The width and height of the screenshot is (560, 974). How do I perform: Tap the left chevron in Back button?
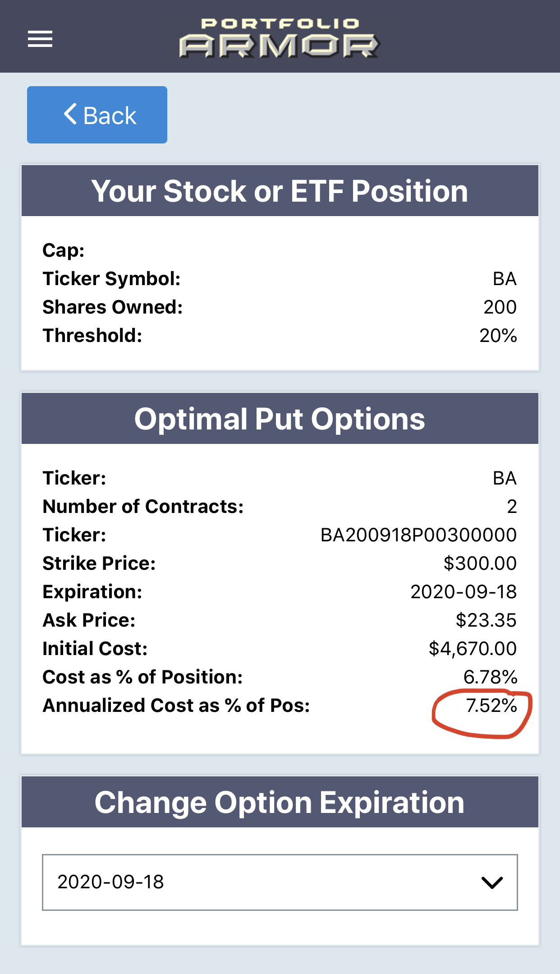click(70, 114)
